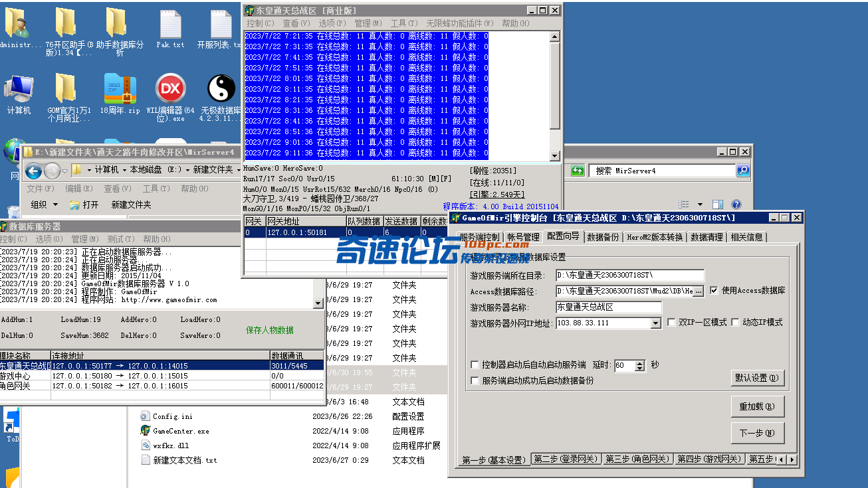This screenshot has width=868, height=488.
Task: Click the Access database path browse button
Action: 698,291
